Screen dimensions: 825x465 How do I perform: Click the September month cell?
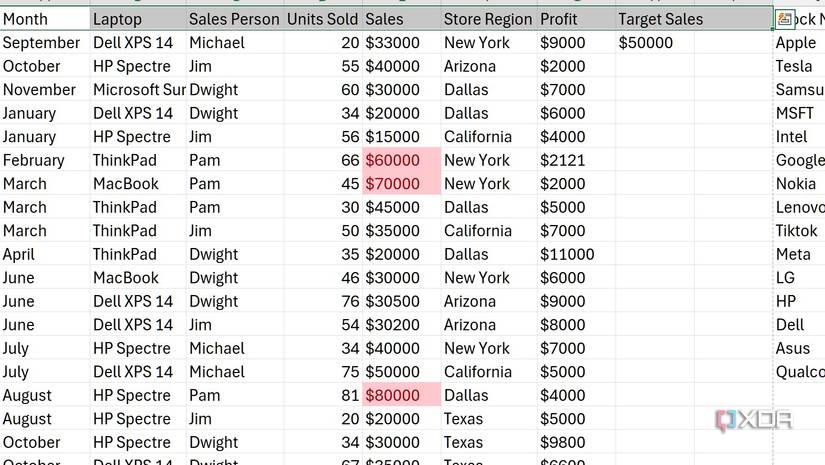(x=41, y=43)
